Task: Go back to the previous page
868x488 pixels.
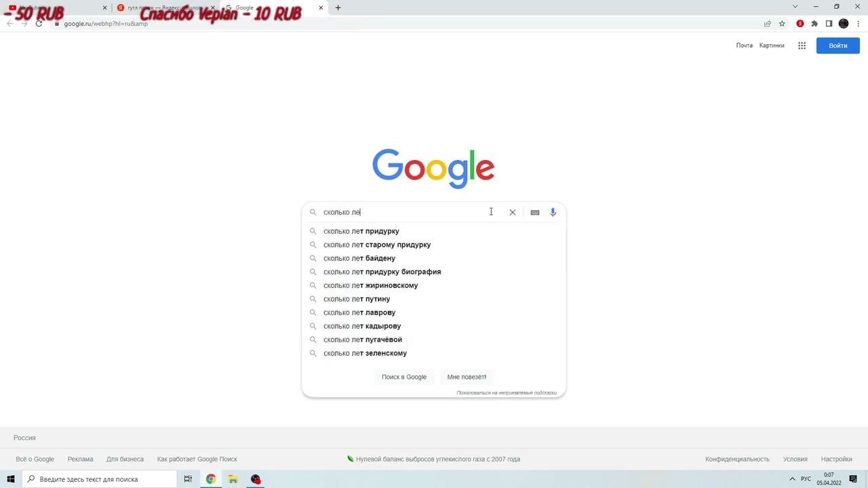Action: pos(9,24)
